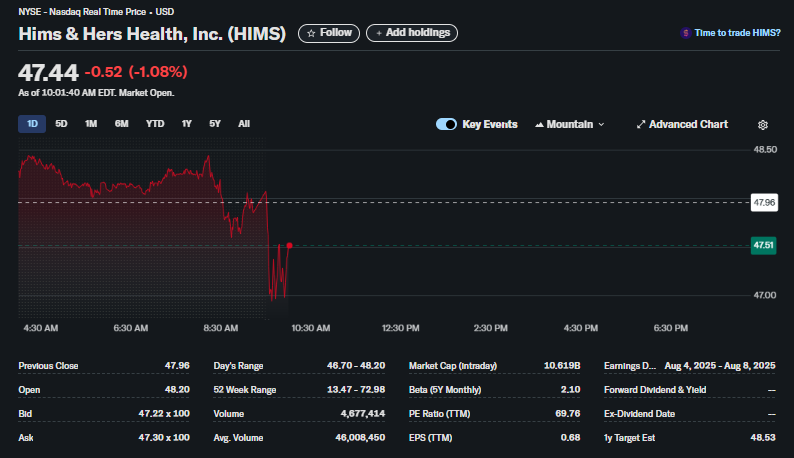794x458 pixels.
Task: Select the 5D time range tab
Action: 61,124
